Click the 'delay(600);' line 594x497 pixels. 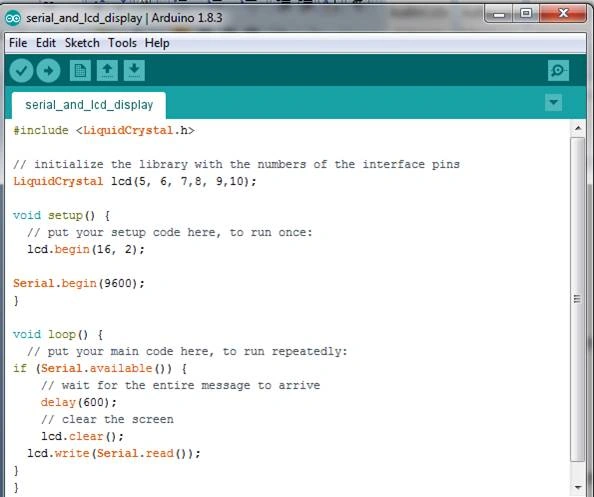click(79, 402)
